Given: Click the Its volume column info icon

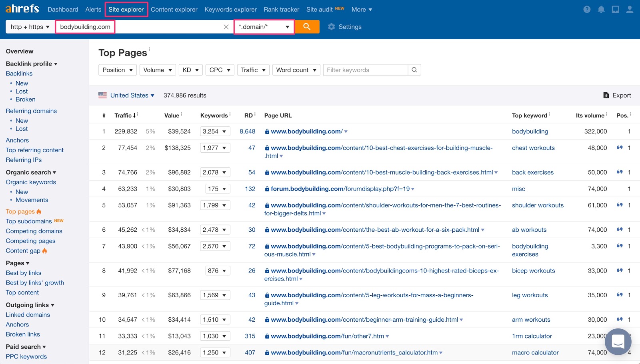Looking at the screenshot, I should (606, 114).
